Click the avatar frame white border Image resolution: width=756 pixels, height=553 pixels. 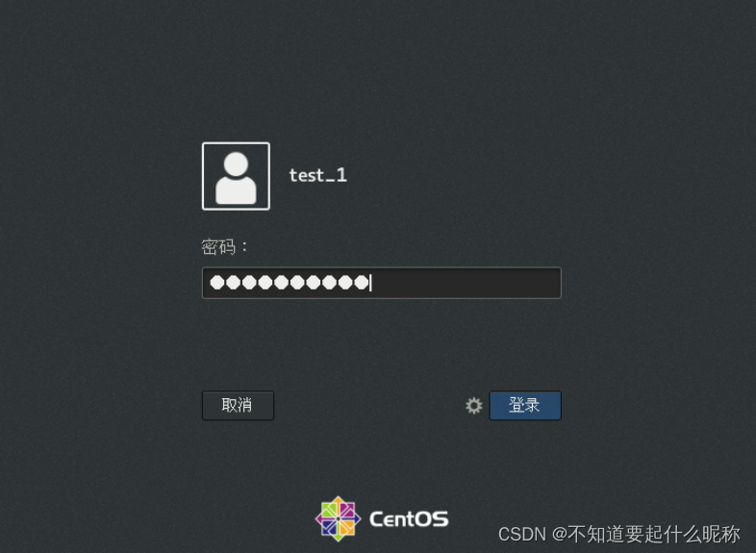click(236, 143)
